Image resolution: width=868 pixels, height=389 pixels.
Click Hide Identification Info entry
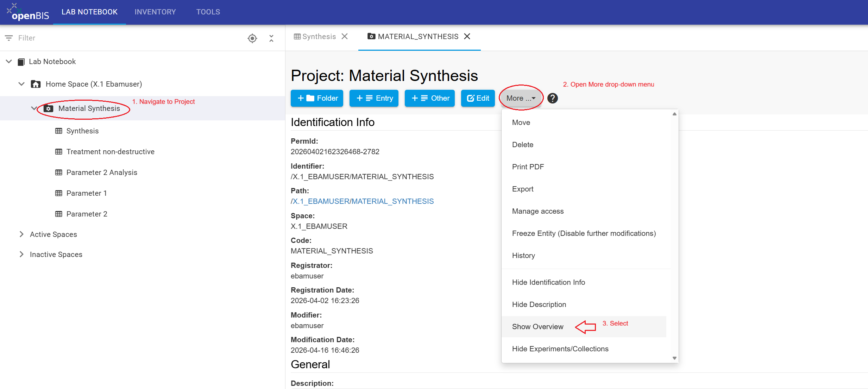(548, 282)
